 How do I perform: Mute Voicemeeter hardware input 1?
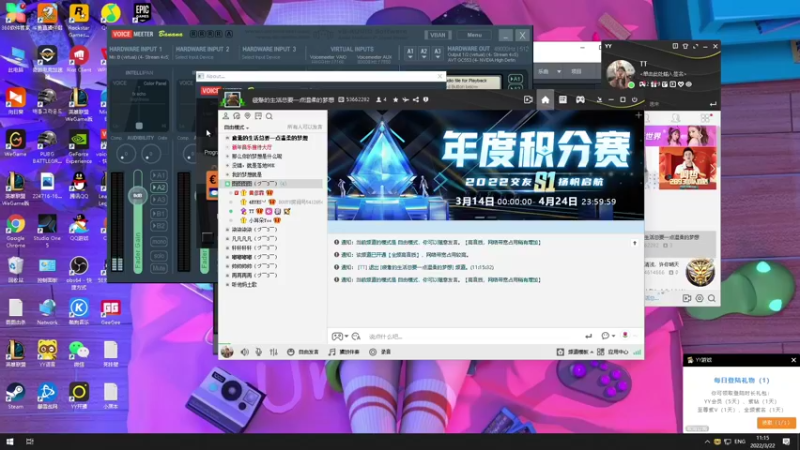tap(159, 268)
